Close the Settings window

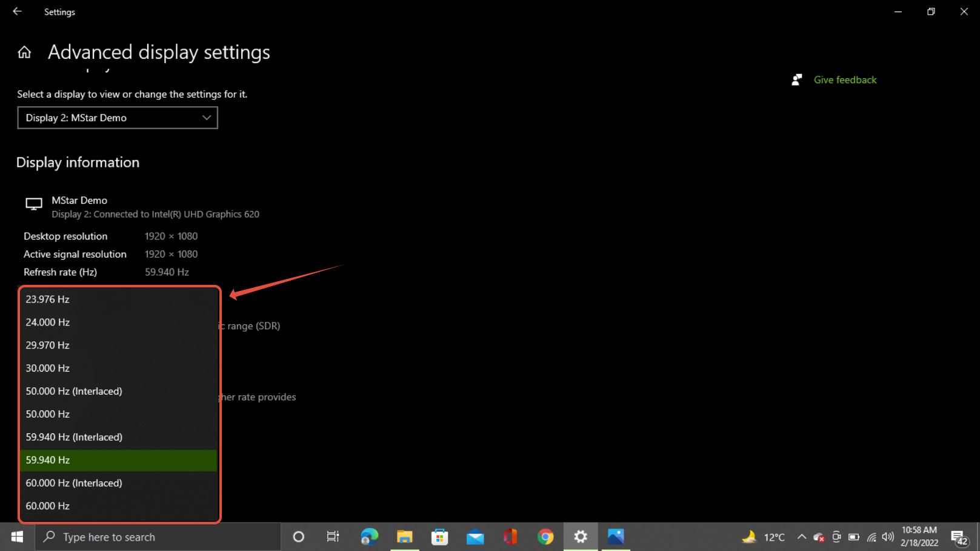(964, 12)
